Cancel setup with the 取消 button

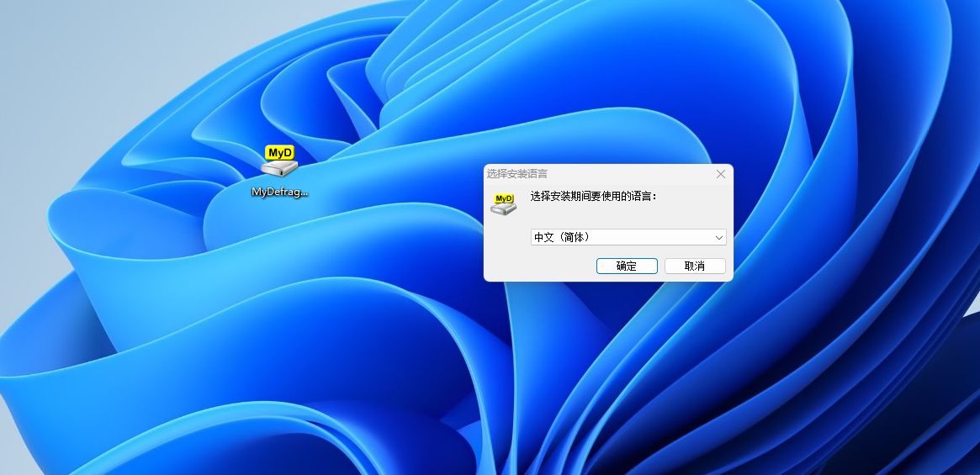pos(695,267)
